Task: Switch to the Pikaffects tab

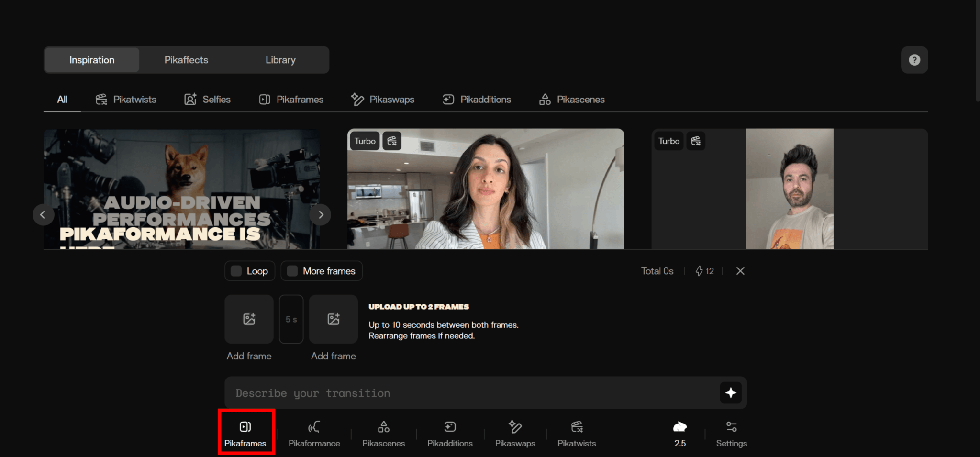Action: 186,60
